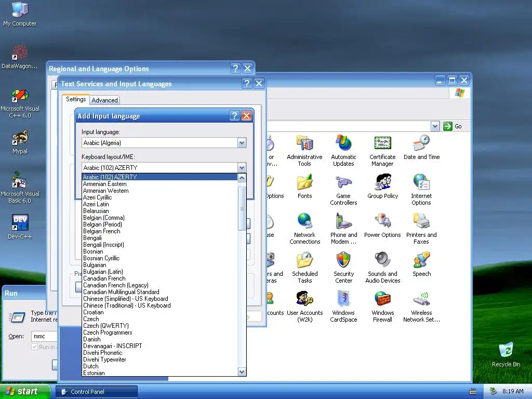This screenshot has width=532, height=399.
Task: Open Printers and Faxes icon
Action: 421,229
